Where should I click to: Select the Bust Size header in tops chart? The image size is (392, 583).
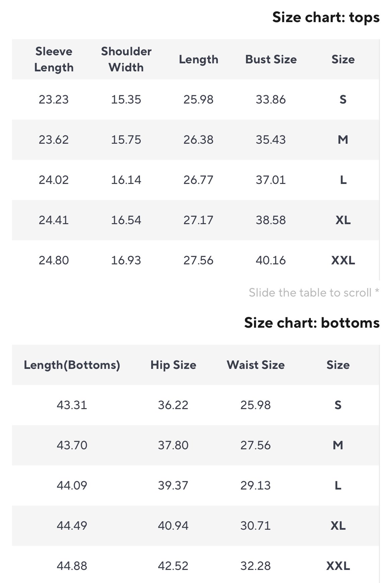pyautogui.click(x=271, y=59)
